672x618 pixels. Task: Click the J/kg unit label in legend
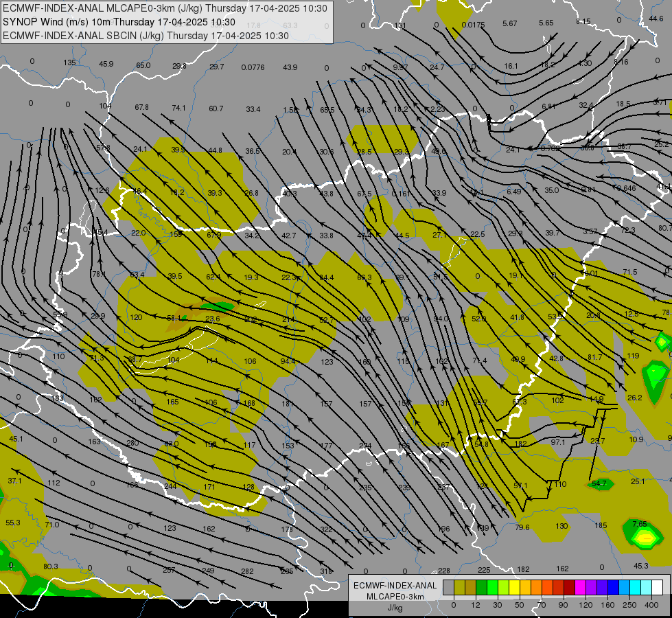395,608
